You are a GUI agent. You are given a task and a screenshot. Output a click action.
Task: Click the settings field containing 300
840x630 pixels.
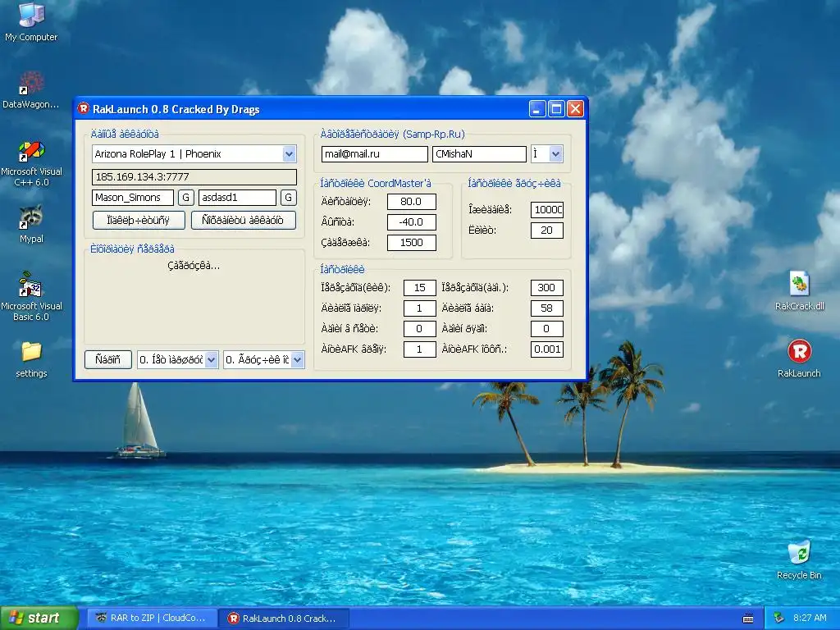coord(547,288)
